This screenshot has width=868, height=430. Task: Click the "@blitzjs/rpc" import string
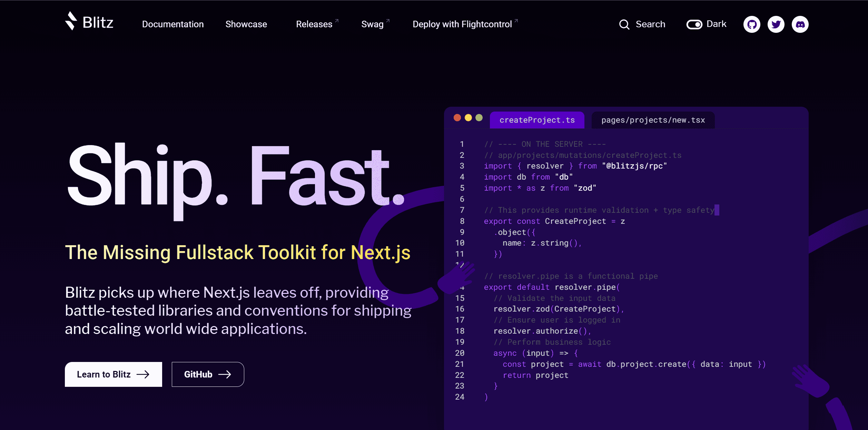point(634,166)
